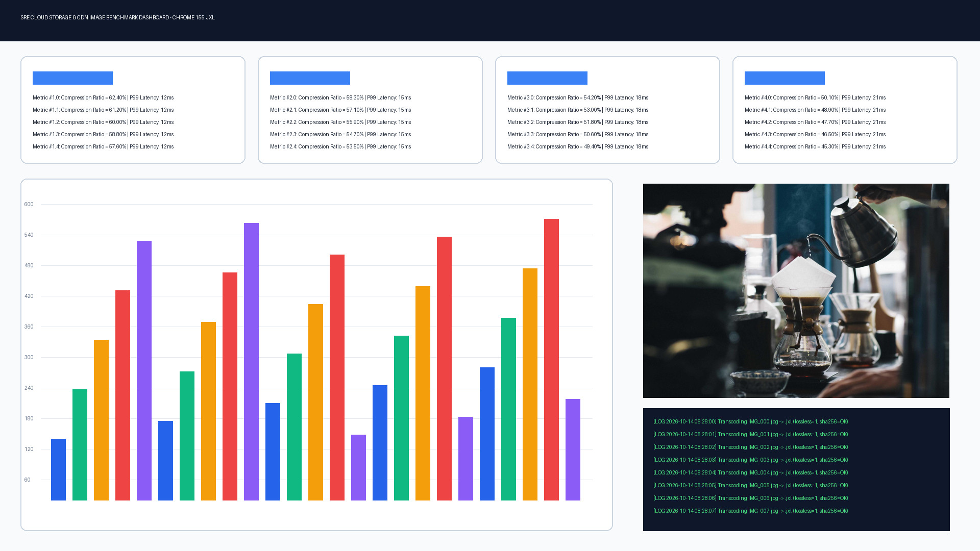
Task: Click the log entry for IMG_000.jpg
Action: click(751, 421)
